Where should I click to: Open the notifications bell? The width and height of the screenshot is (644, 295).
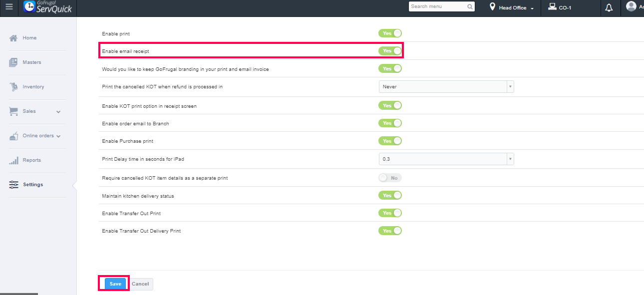[609, 8]
